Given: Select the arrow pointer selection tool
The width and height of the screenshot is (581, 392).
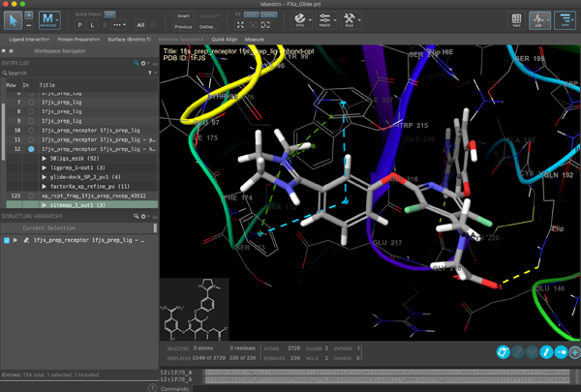Looking at the screenshot, I should pos(13,20).
